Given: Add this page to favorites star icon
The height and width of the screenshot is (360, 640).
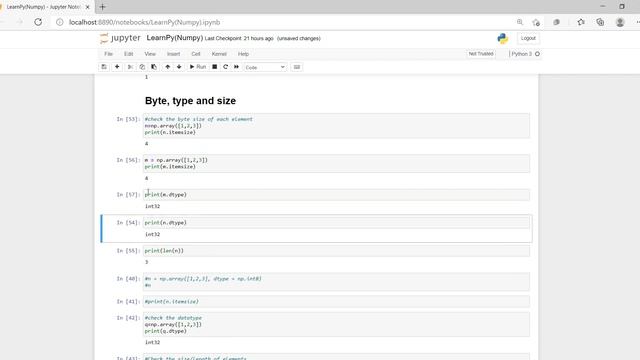Looking at the screenshot, I should coord(536,22).
